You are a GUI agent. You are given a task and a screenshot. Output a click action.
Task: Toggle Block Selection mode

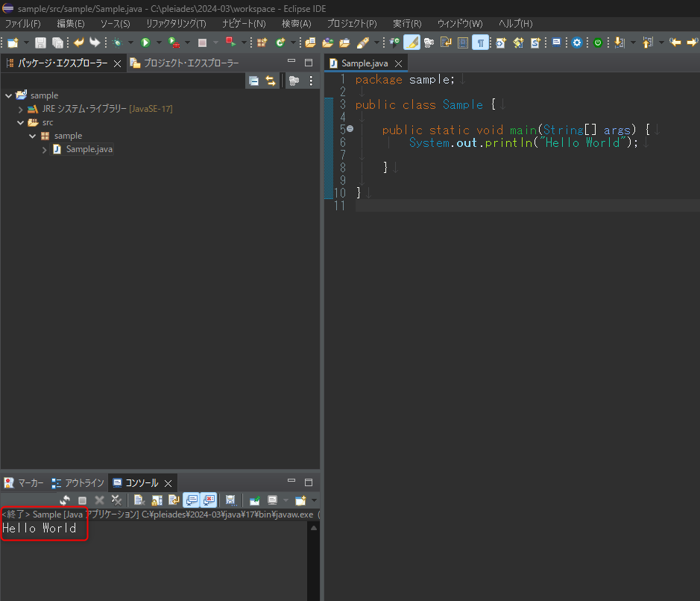tap(463, 43)
